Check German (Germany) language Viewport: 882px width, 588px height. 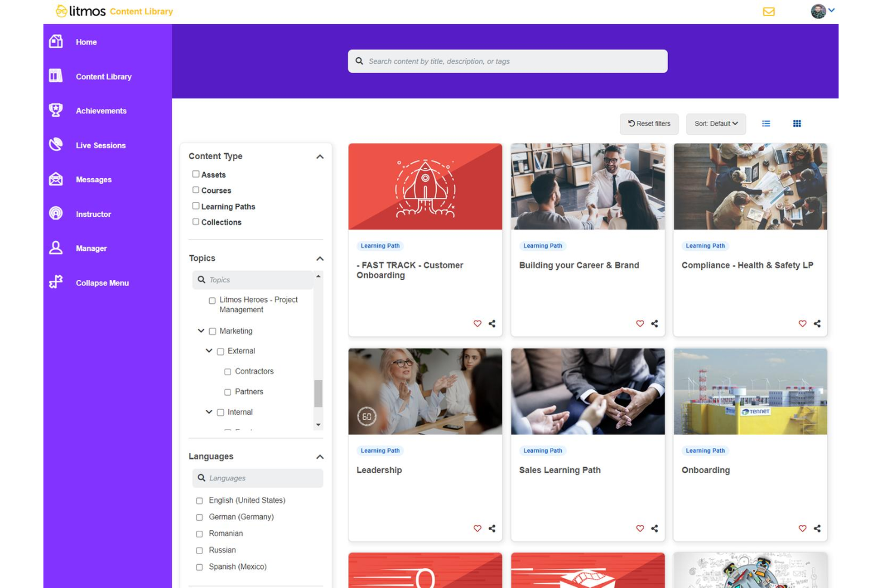point(200,517)
